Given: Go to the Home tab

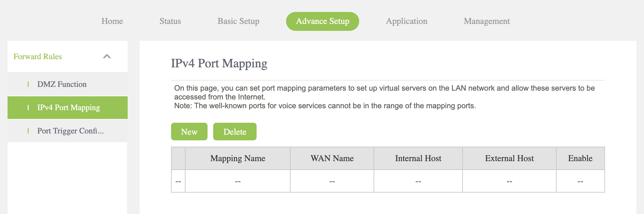Looking at the screenshot, I should (112, 21).
